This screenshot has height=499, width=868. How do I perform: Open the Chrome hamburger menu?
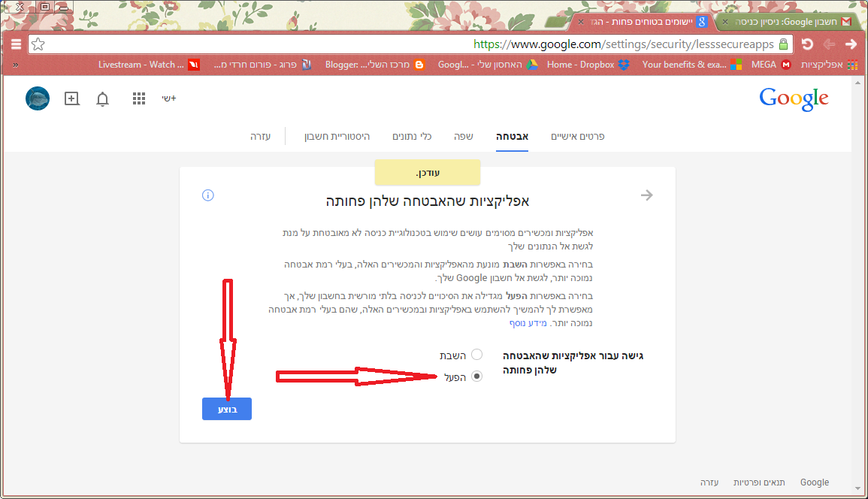[16, 44]
